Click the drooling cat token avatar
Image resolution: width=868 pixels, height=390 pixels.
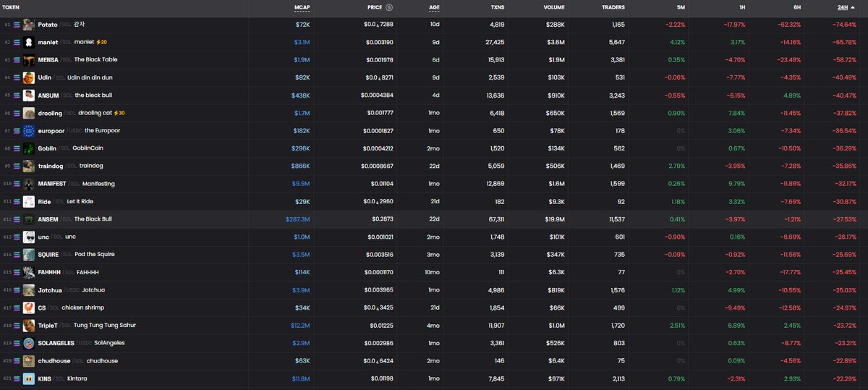[29, 113]
